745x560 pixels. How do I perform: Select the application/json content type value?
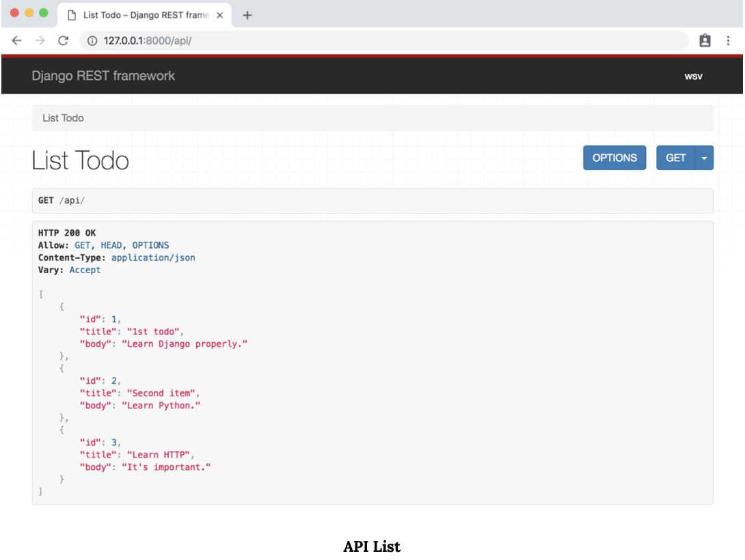click(153, 257)
